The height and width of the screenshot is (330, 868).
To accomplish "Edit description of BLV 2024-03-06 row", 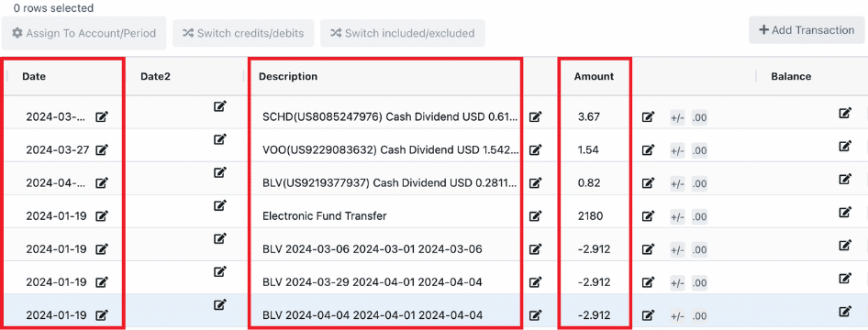I will coord(535,249).
